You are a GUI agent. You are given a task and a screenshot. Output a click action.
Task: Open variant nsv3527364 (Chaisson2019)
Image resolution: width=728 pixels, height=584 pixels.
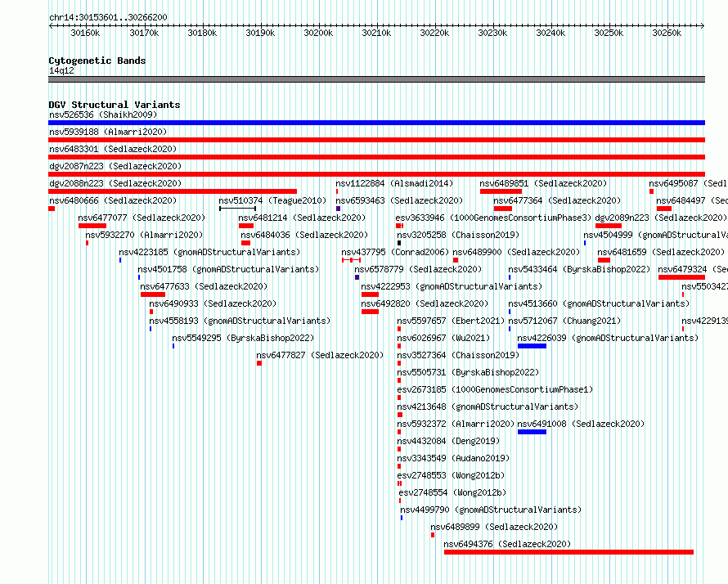pyautogui.click(x=458, y=355)
